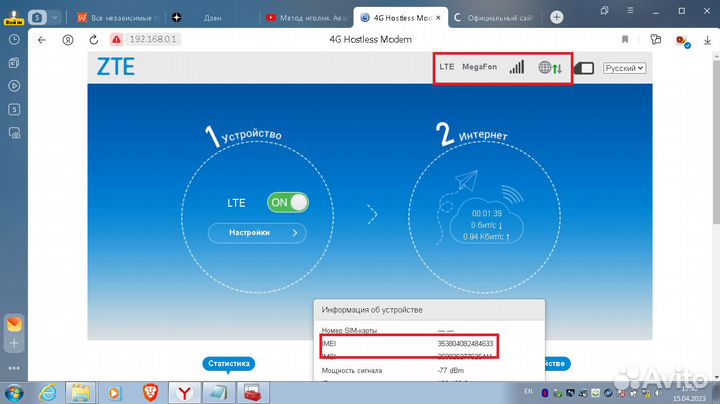
Task: Open the video play icon in the sidebar
Action: coord(14,86)
